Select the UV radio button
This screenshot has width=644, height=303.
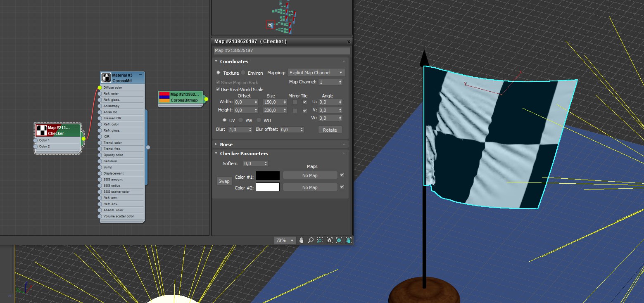224,120
